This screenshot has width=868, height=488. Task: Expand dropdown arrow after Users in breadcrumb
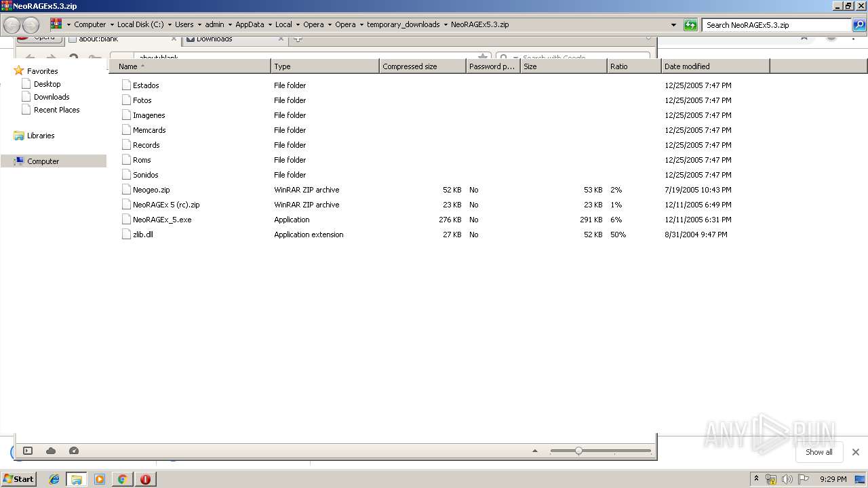(x=199, y=24)
